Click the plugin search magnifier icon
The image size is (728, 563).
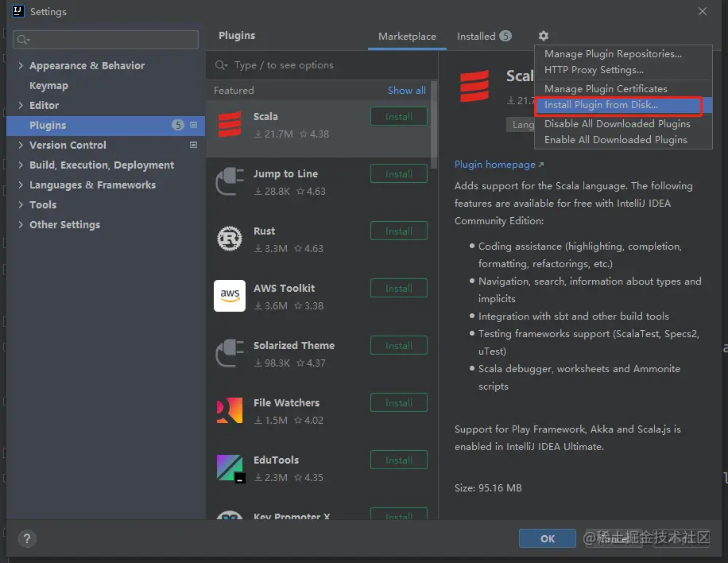pyautogui.click(x=221, y=65)
